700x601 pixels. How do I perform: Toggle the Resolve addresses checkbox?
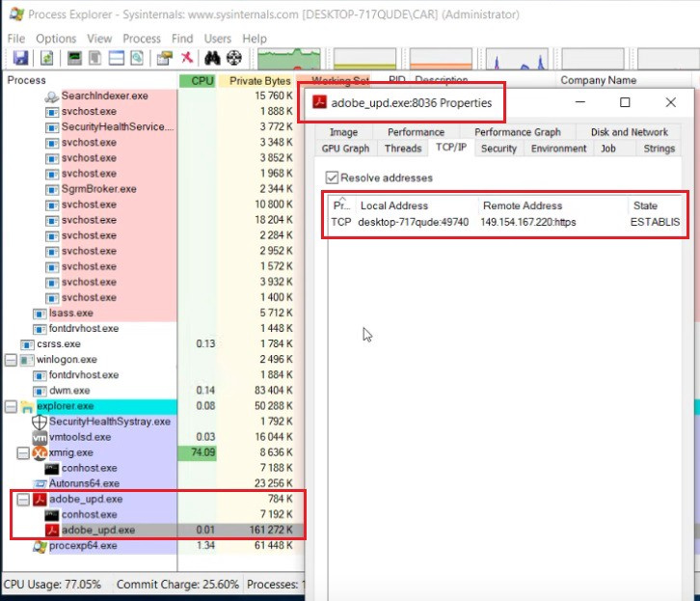click(333, 178)
